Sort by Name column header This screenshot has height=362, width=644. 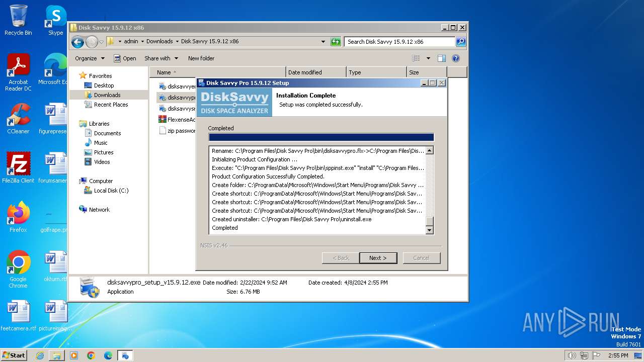pyautogui.click(x=217, y=72)
